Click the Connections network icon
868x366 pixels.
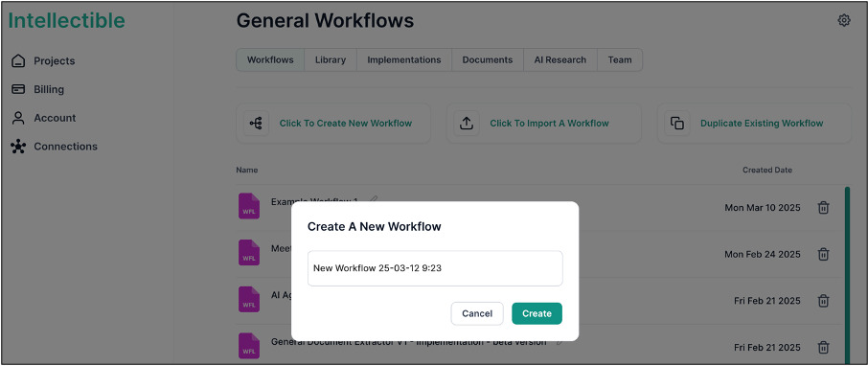18,147
